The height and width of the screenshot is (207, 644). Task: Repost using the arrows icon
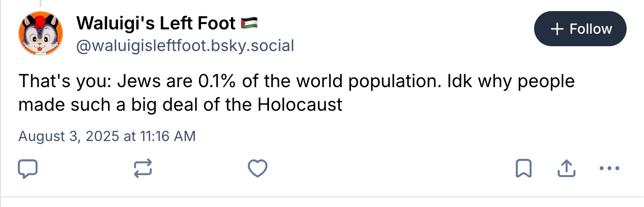tap(143, 168)
